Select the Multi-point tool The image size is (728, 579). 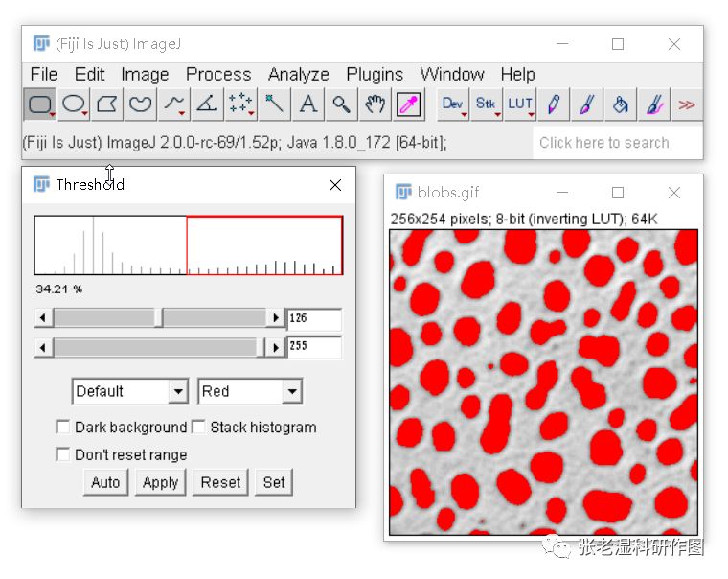[x=240, y=104]
